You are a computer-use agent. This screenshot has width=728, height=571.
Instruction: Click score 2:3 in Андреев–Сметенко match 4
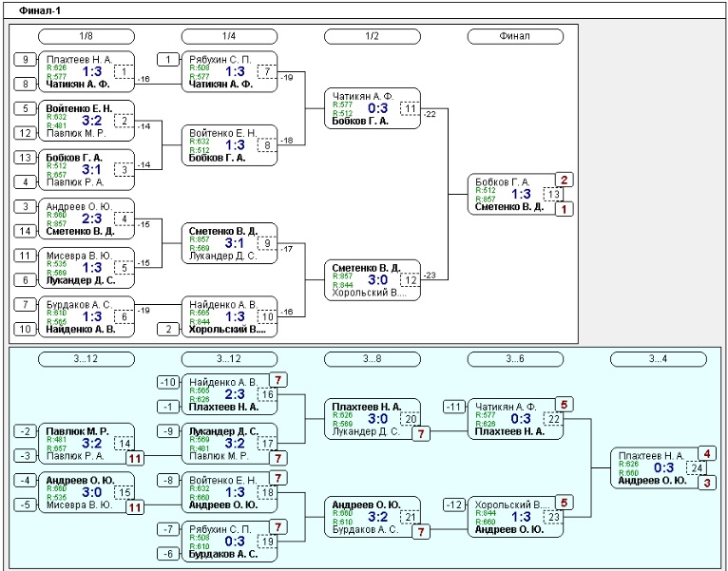(92, 219)
